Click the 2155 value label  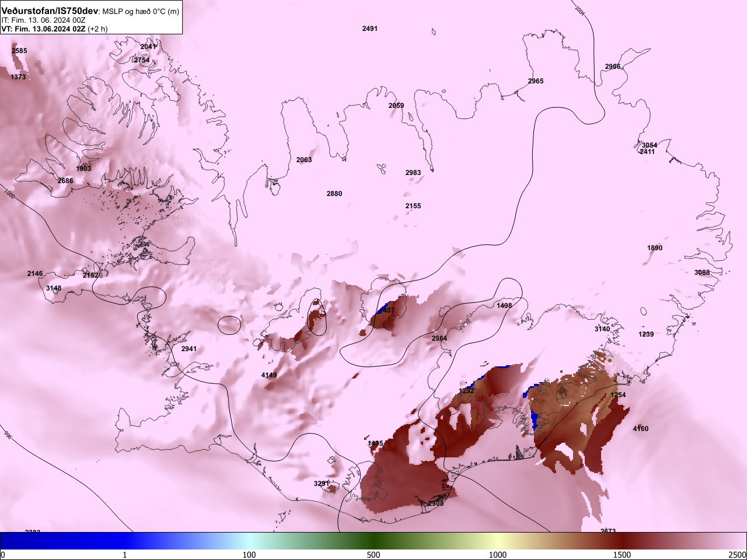point(413,206)
